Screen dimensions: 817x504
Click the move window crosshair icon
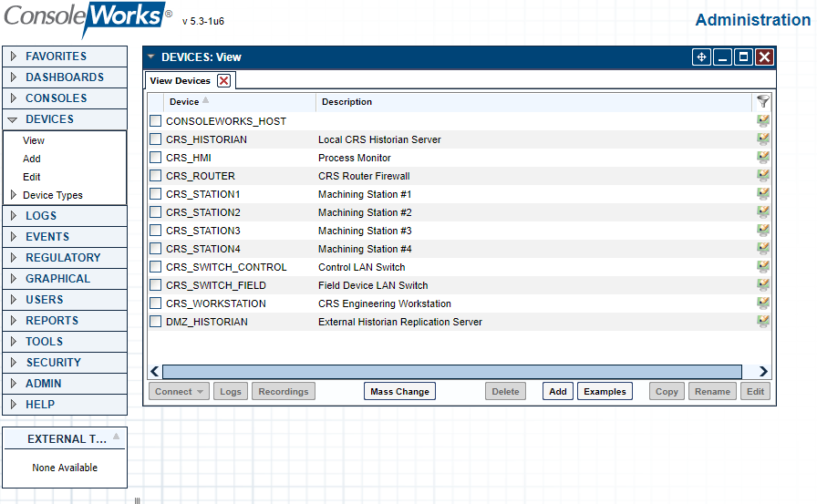click(x=701, y=57)
